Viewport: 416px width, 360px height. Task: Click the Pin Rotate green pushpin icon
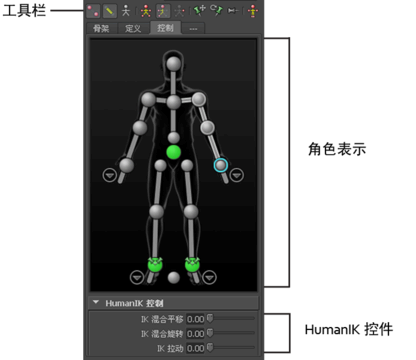(x=217, y=10)
